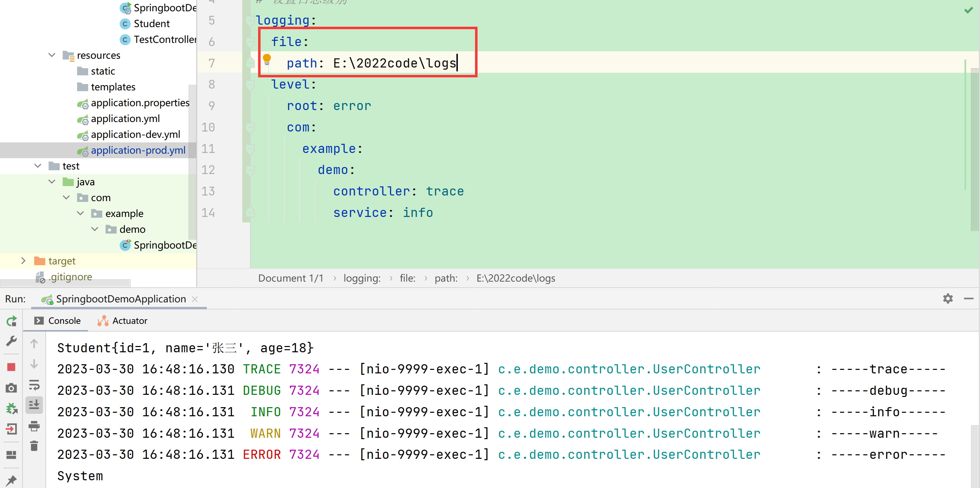The image size is (980, 488).
Task: Click the down arrow in the console toolbar
Action: [34, 364]
